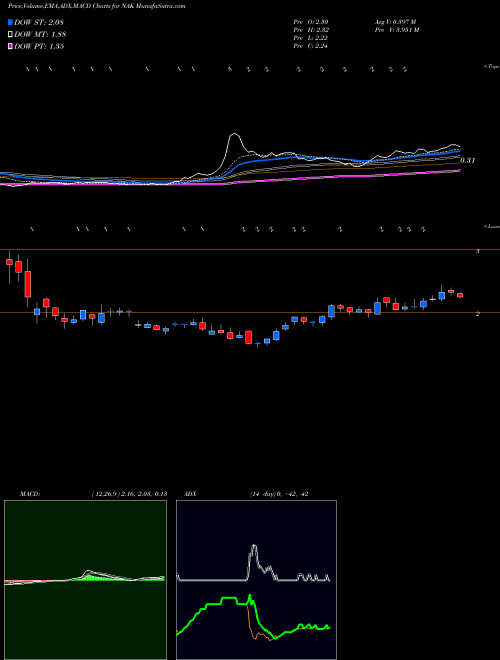Click ADX values '(14 day) 0, +42, -42'
Image resolution: width=500 pixels, height=660 pixels.
pos(279,494)
